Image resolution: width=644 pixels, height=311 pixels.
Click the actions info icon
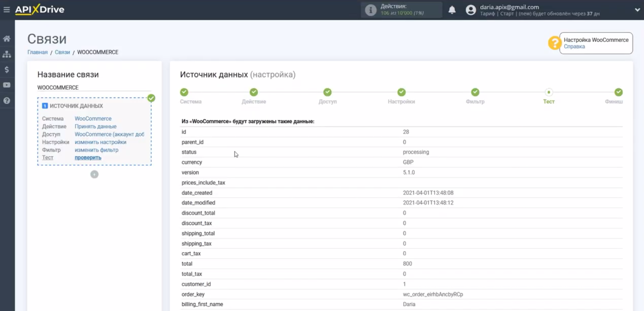click(x=370, y=10)
